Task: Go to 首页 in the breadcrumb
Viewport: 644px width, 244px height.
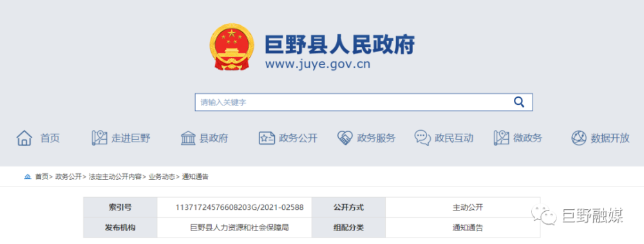Action: pos(41,177)
